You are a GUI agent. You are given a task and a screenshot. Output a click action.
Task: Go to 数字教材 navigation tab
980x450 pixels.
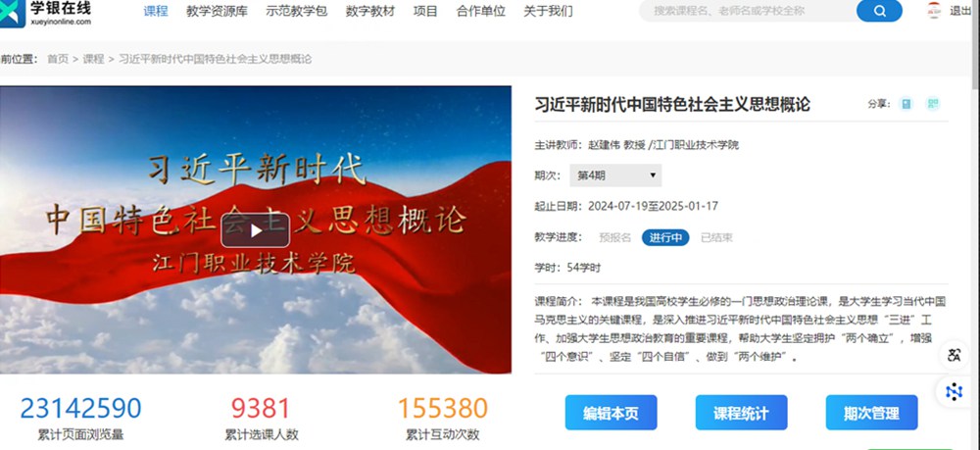tap(370, 11)
